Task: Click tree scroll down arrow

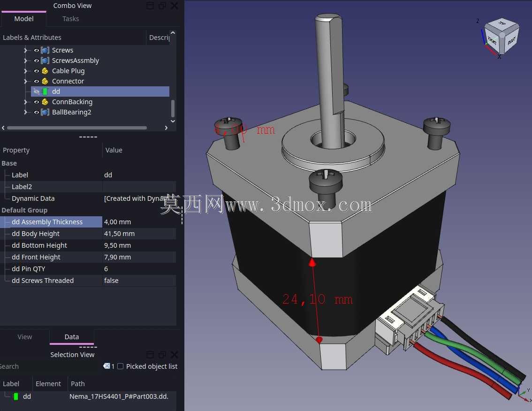Action: [x=173, y=121]
